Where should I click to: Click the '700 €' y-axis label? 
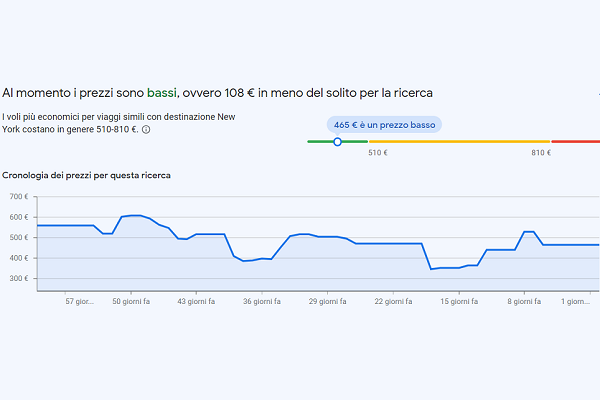coord(19,196)
